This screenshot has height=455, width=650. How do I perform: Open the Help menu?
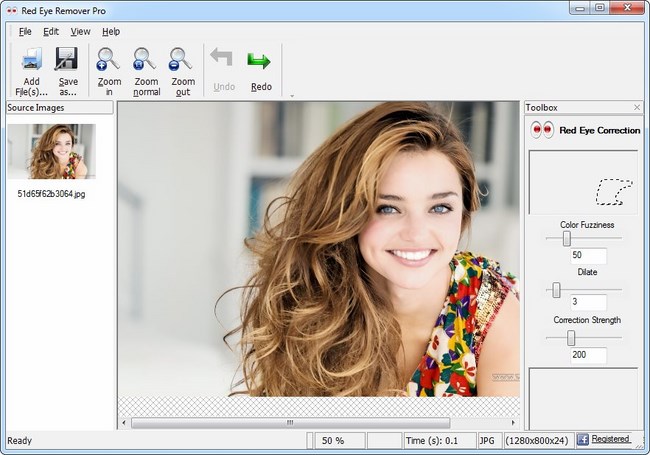[110, 31]
